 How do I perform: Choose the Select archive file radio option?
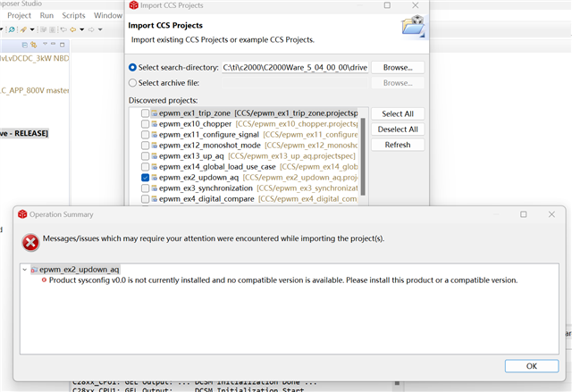coord(133,83)
